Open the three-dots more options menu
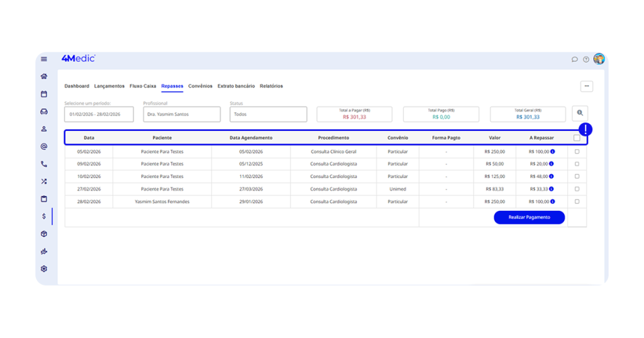 [x=586, y=86]
